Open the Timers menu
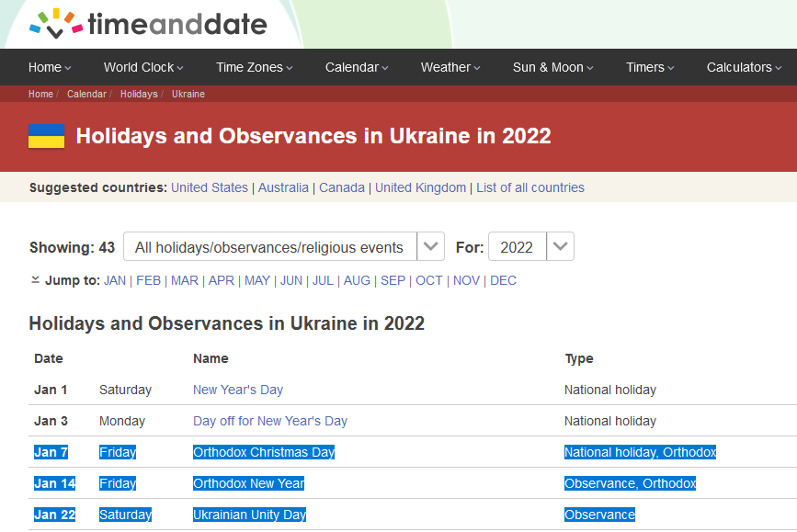 (650, 67)
